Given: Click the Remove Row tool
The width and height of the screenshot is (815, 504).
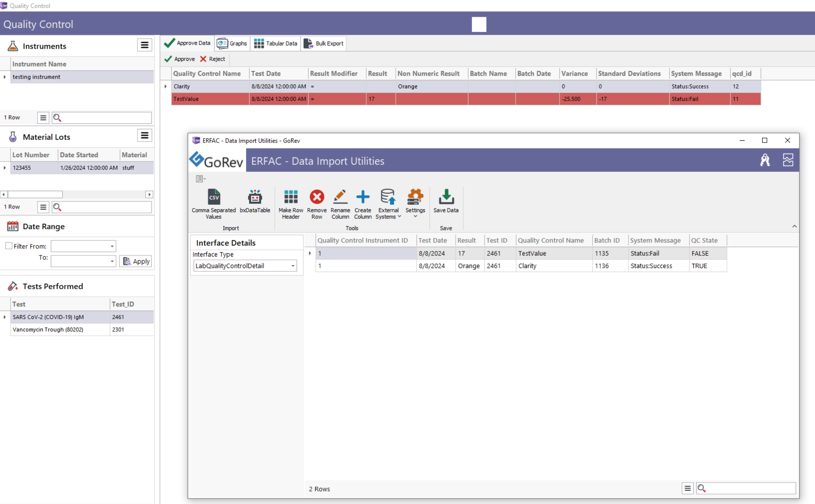Looking at the screenshot, I should (317, 204).
